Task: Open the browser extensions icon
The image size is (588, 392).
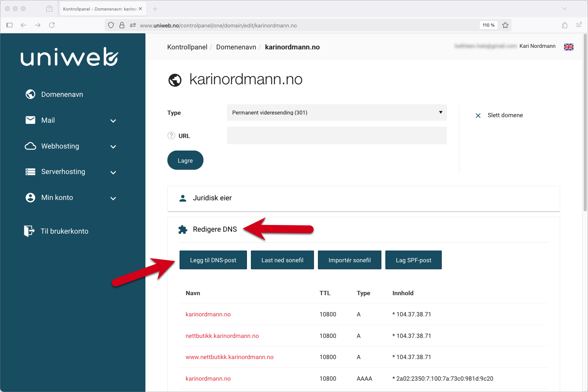Action: click(564, 25)
